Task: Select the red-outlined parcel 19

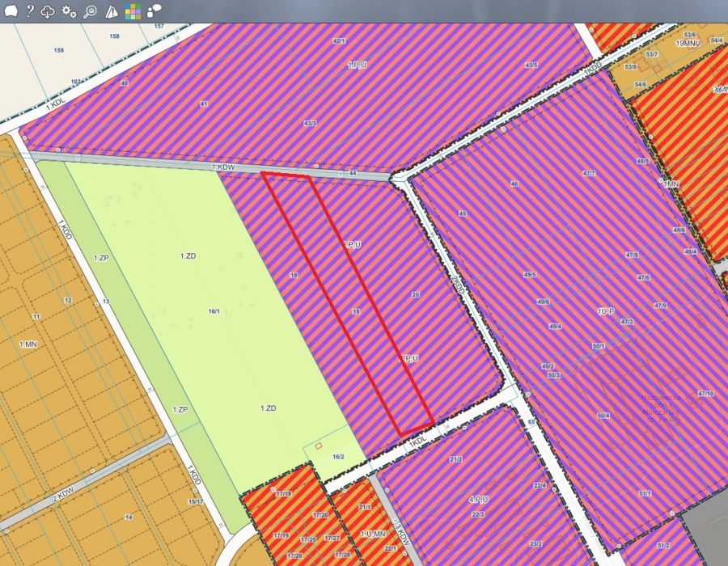Action: [356, 310]
